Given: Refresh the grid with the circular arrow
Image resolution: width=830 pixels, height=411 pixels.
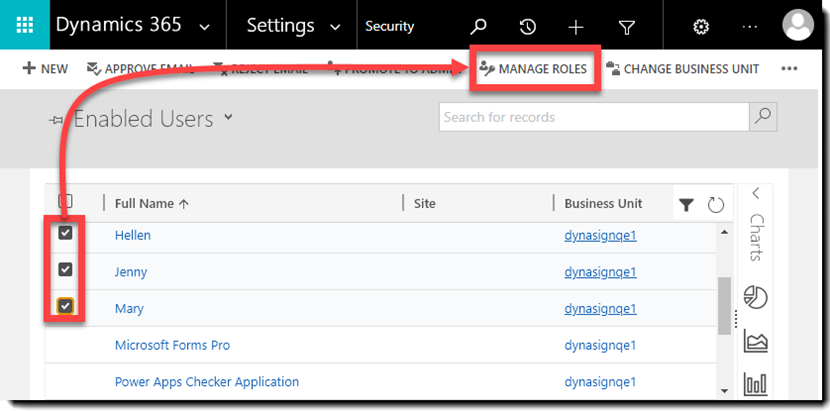Looking at the screenshot, I should [x=716, y=205].
